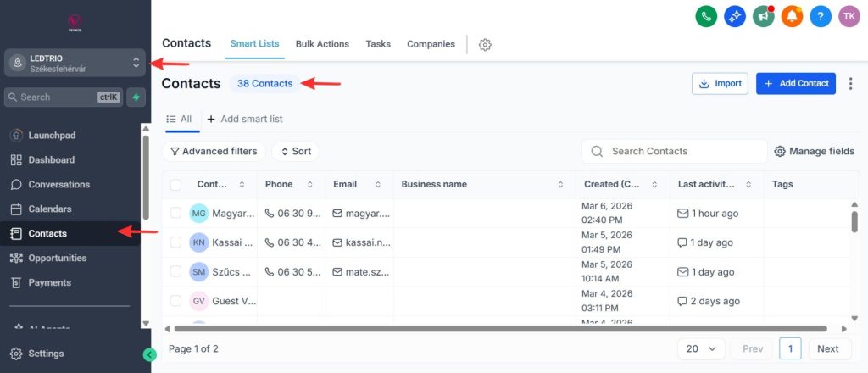The width and height of the screenshot is (868, 373).
Task: Click the blue AI sparkle icon
Action: 735,17
